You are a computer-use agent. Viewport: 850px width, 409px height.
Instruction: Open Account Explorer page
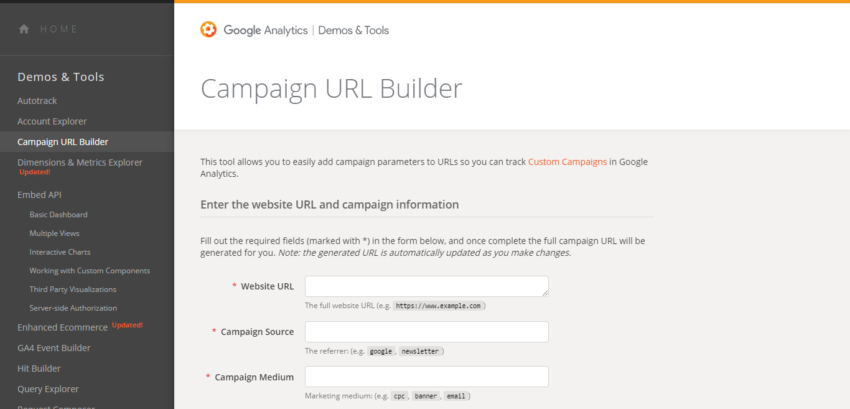[51, 121]
